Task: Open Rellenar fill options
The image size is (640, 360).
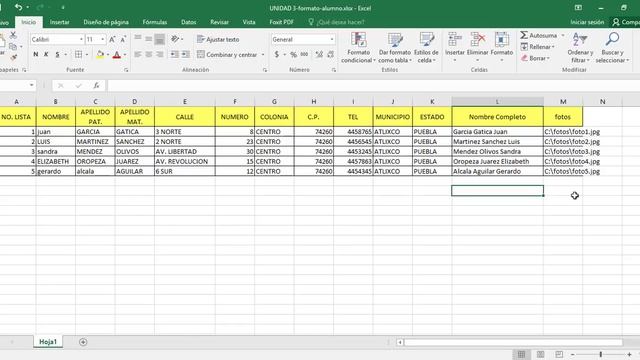Action: point(538,47)
